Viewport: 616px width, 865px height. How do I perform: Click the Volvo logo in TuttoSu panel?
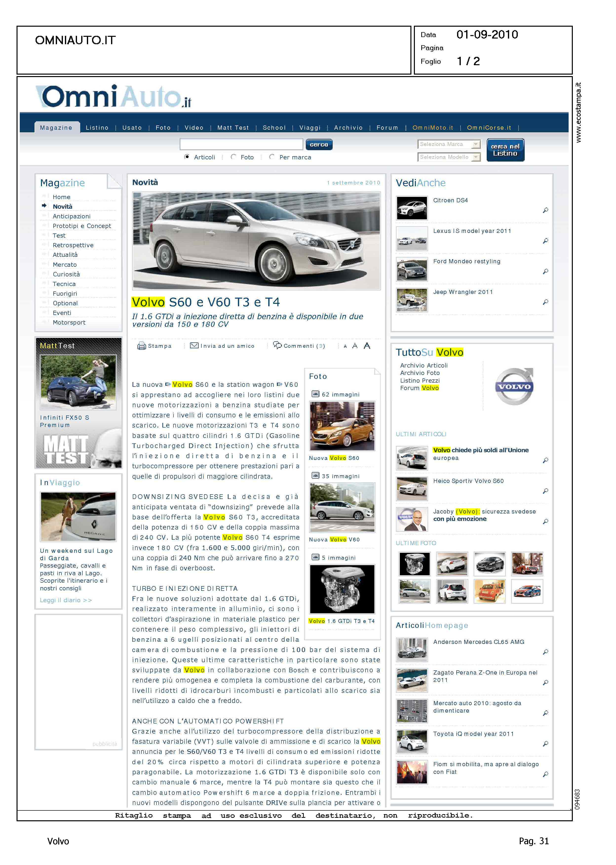click(x=514, y=386)
